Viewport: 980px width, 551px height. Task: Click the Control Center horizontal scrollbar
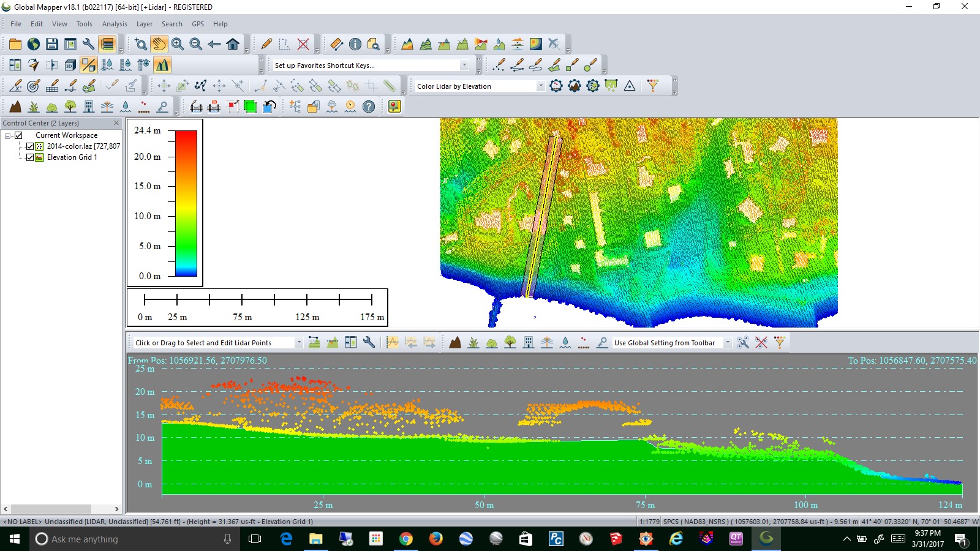pyautogui.click(x=51, y=509)
